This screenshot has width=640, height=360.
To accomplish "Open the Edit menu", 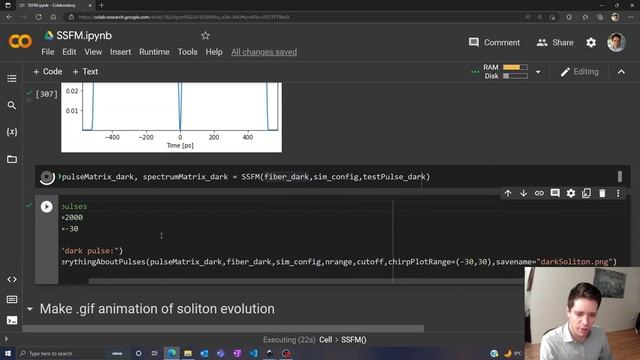I will click(x=69, y=52).
